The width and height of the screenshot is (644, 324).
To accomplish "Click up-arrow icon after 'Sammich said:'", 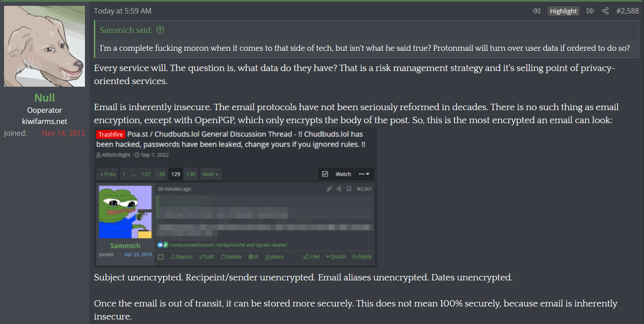I will pyautogui.click(x=160, y=30).
